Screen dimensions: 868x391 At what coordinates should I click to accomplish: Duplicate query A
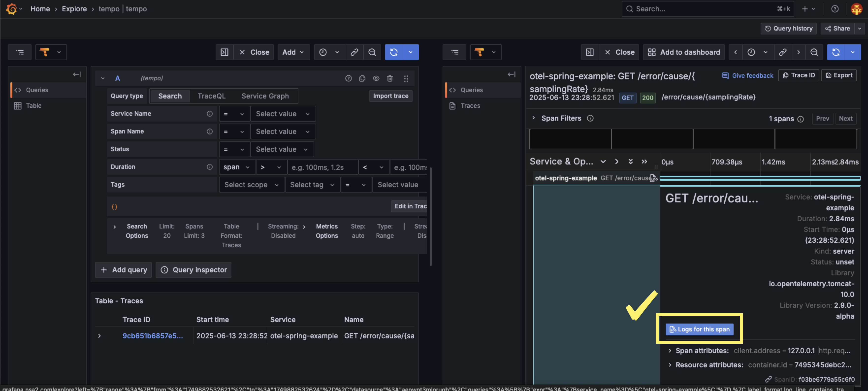(362, 78)
